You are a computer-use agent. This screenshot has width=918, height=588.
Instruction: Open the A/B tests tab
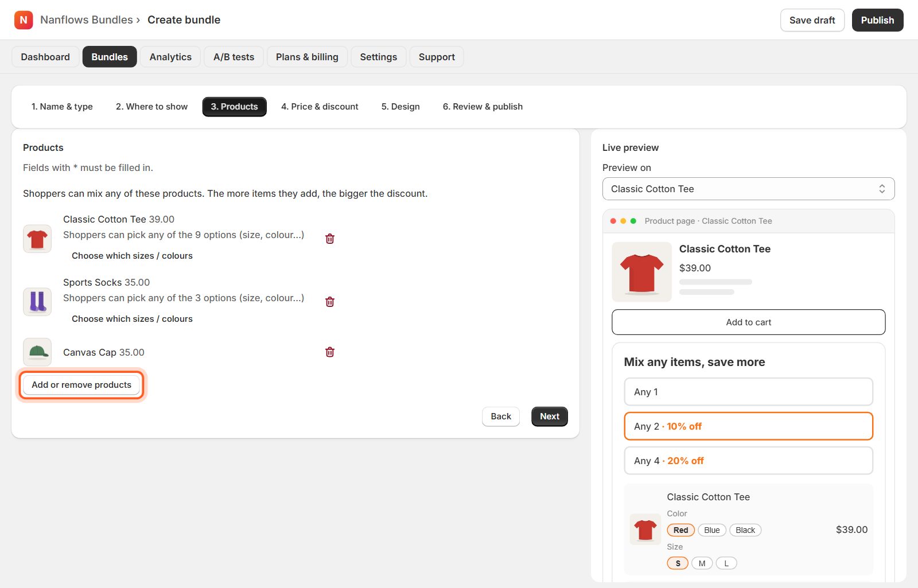(234, 57)
